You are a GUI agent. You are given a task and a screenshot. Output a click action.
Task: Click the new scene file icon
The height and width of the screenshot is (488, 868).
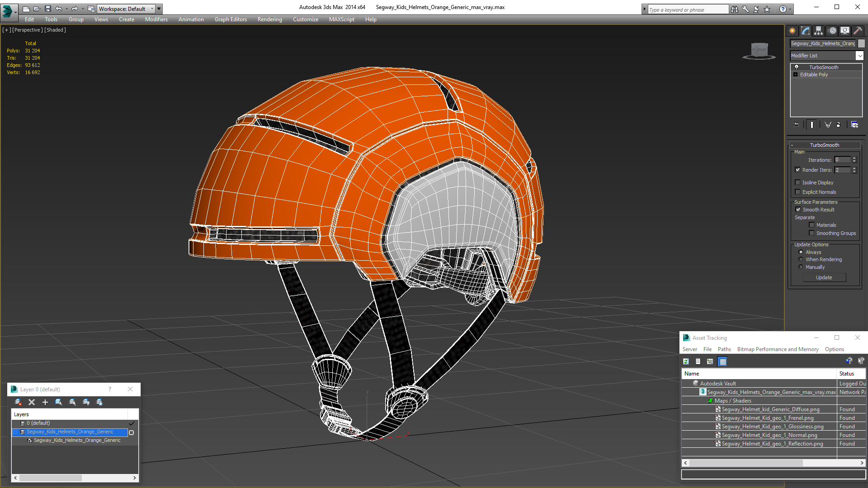tap(26, 9)
